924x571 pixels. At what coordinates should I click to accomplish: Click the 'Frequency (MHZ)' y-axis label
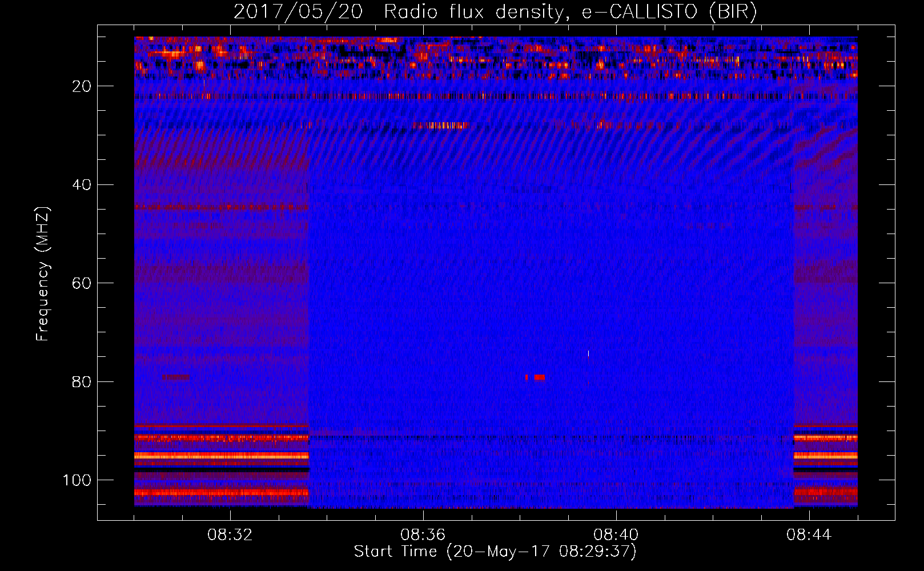click(x=43, y=274)
